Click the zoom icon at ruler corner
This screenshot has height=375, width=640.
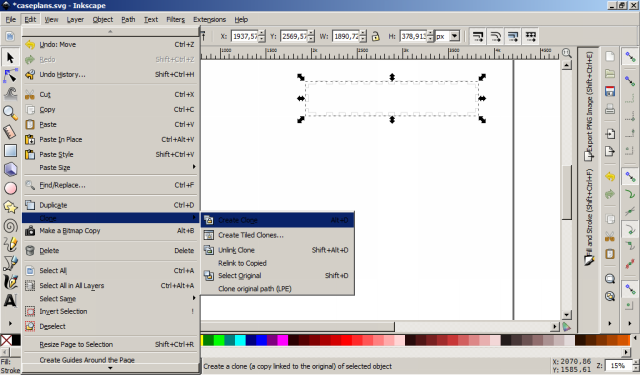[x=567, y=53]
